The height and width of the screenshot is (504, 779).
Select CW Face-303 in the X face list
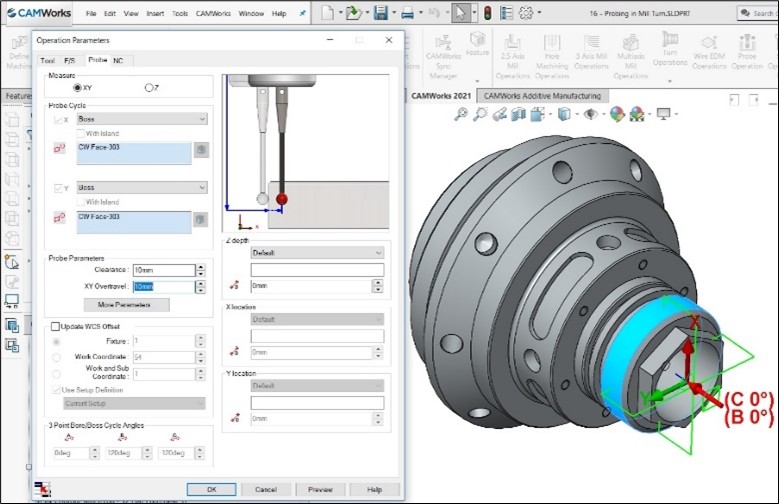[x=99, y=147]
